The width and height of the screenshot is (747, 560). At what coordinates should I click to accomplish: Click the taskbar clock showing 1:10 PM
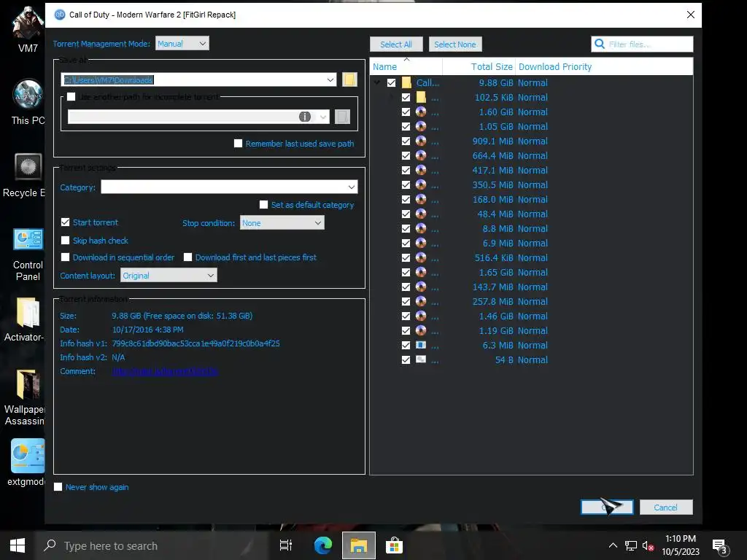click(681, 545)
